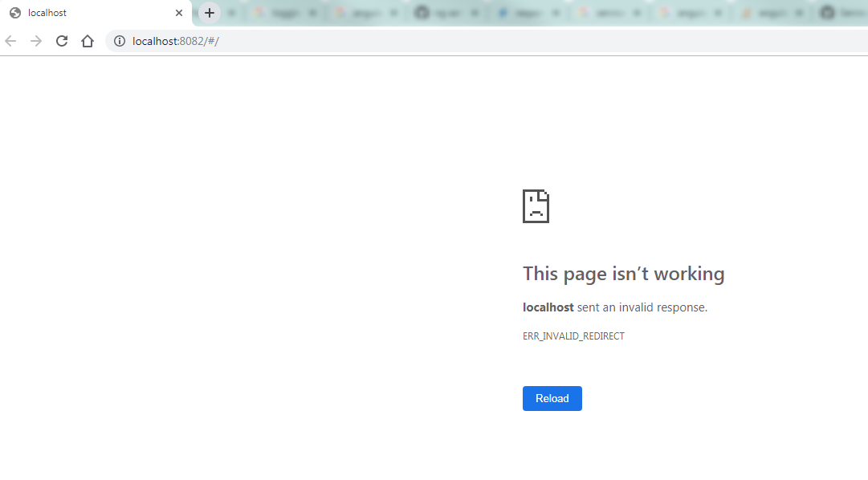868x480 pixels.
Task: Go to the home page icon
Action: pyautogui.click(x=88, y=41)
